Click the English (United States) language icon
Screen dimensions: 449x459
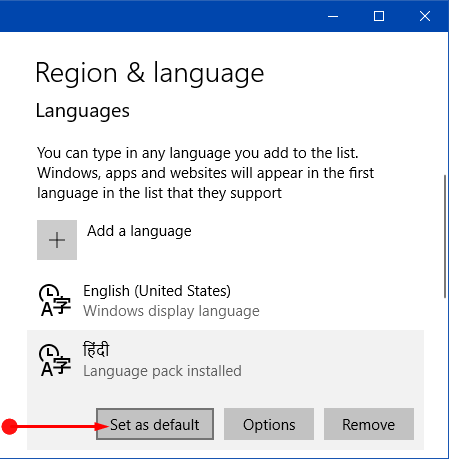point(55,300)
